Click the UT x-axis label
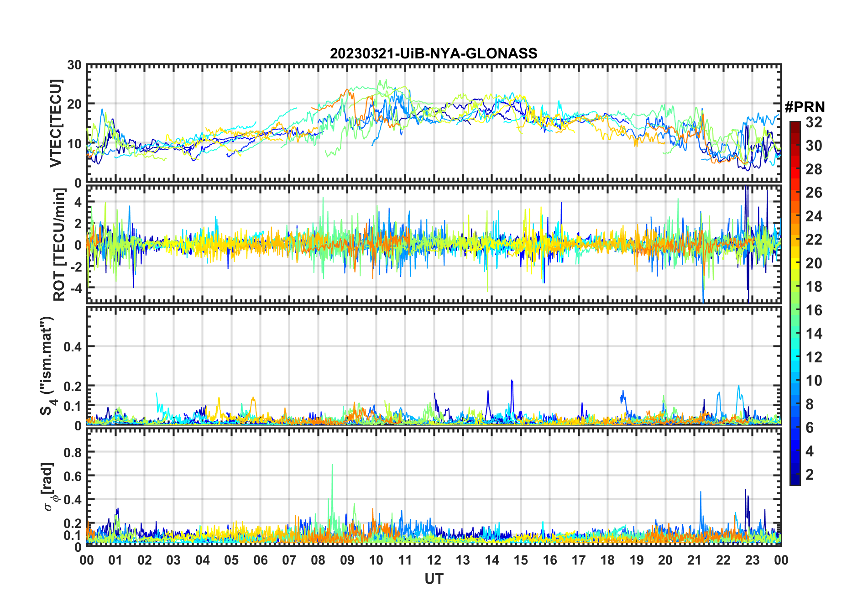 click(434, 579)
